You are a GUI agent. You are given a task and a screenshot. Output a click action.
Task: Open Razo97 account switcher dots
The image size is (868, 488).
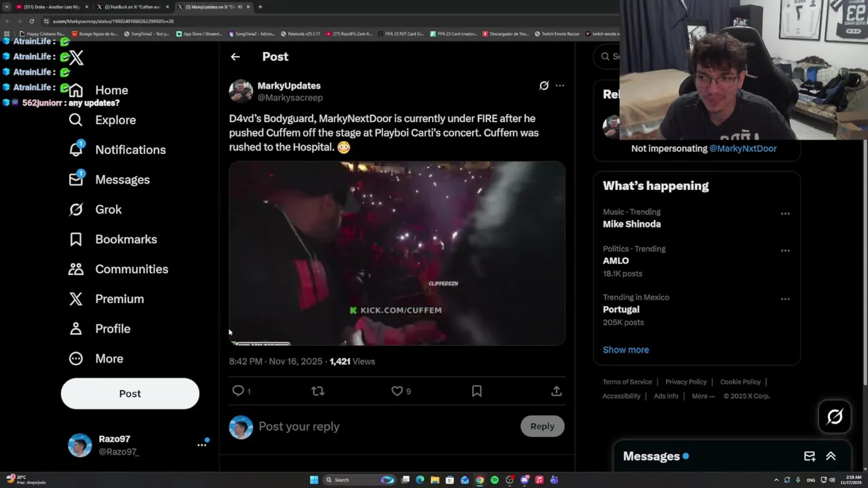point(201,445)
